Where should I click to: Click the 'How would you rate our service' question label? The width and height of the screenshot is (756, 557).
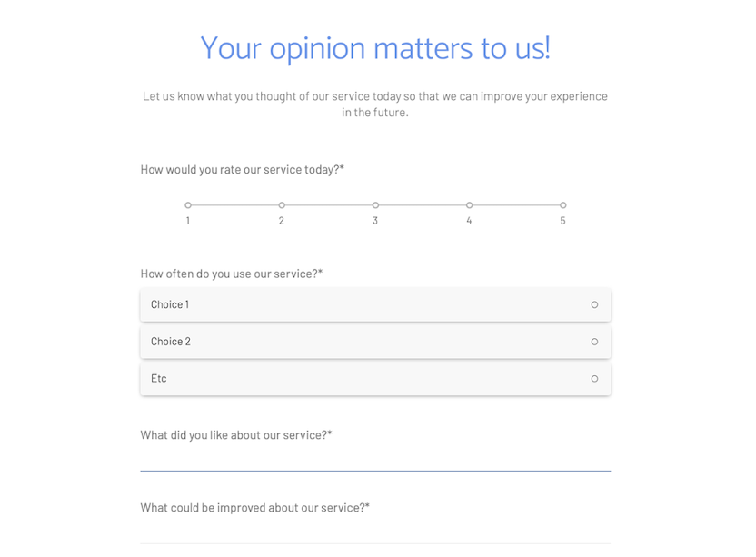coord(239,169)
